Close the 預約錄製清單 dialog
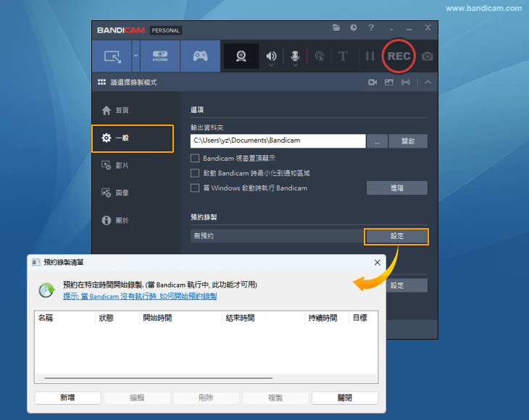Screen dimensions: 529x420 coord(377,263)
